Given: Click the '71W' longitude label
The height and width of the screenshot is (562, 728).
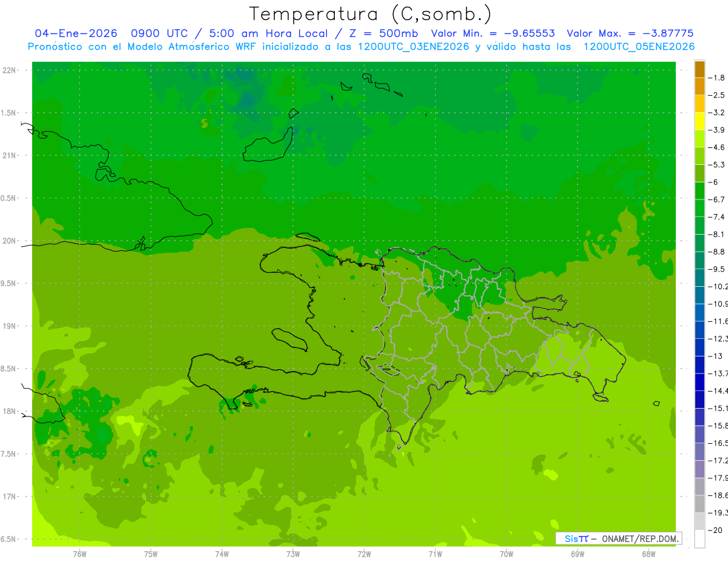Looking at the screenshot, I should point(435,554).
